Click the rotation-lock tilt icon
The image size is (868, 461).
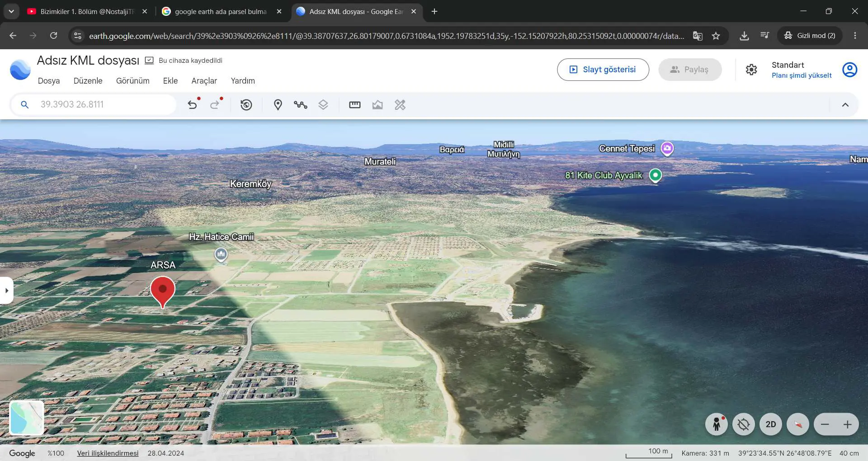(744, 424)
